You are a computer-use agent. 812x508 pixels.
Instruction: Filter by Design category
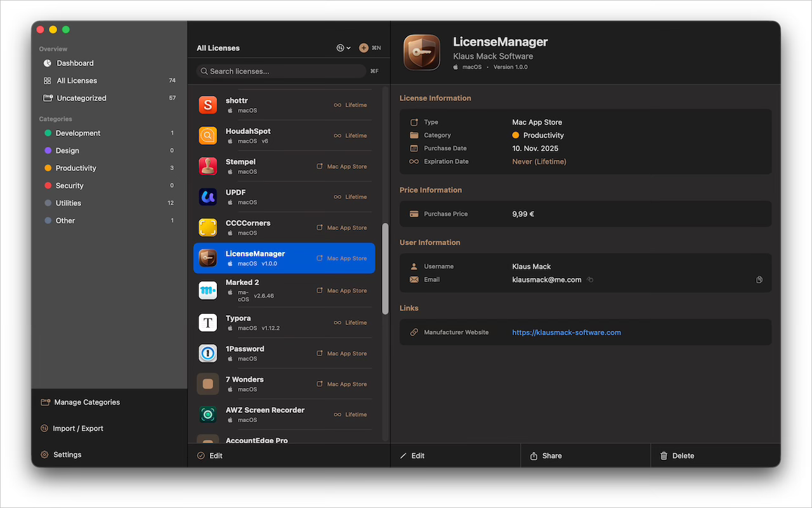[x=67, y=150]
